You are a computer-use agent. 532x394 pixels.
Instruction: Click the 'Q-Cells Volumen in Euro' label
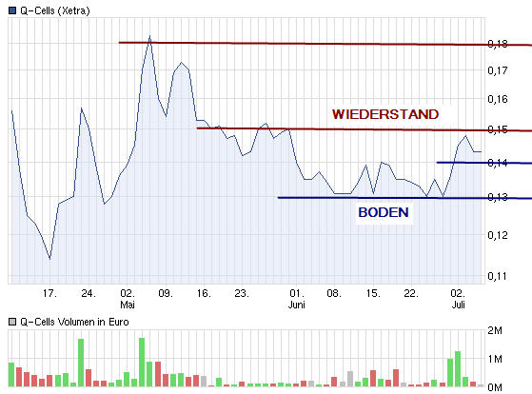pos(74,322)
